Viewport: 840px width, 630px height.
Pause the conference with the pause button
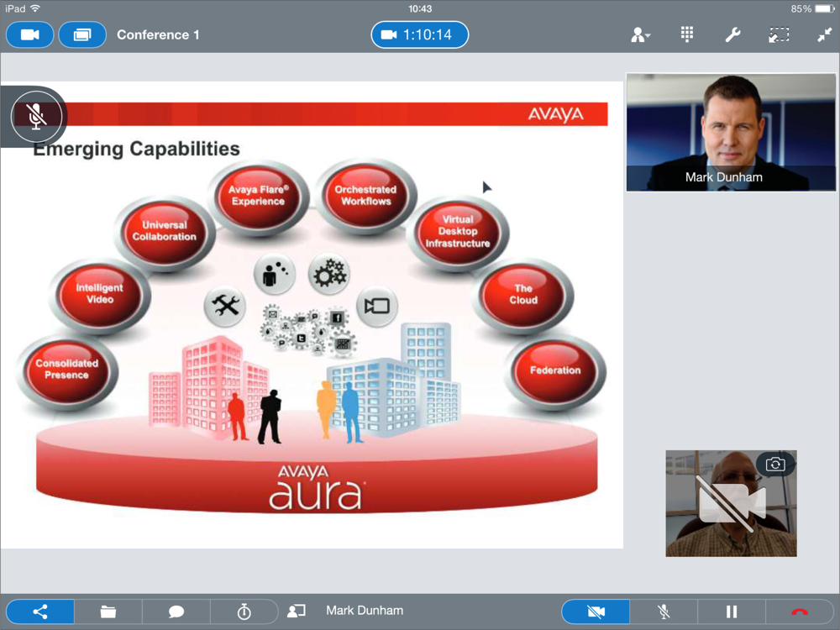pyautogui.click(x=731, y=612)
